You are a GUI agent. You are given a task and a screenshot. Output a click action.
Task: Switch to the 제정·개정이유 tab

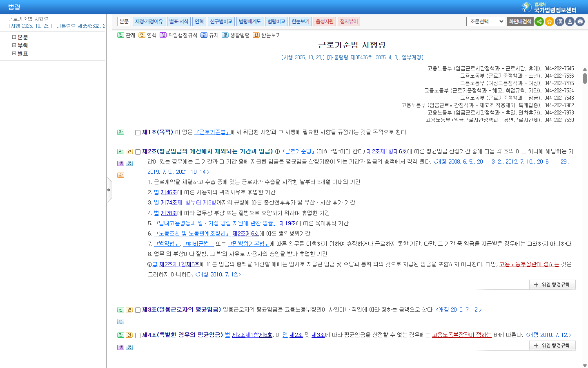click(x=149, y=22)
